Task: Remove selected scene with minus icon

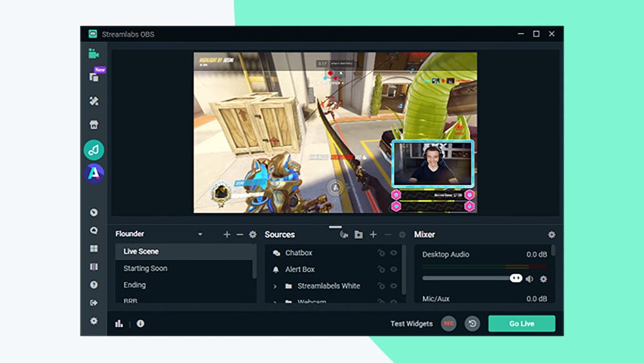Action: tap(240, 234)
